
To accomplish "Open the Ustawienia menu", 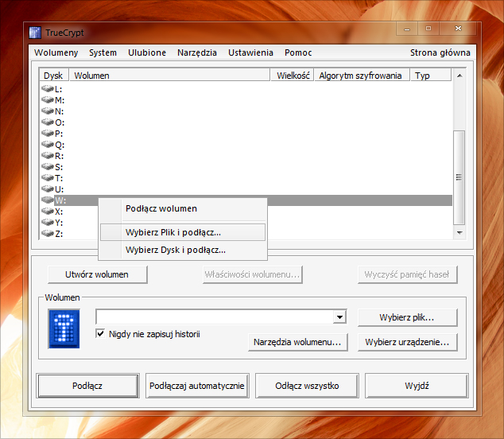I will coord(250,52).
